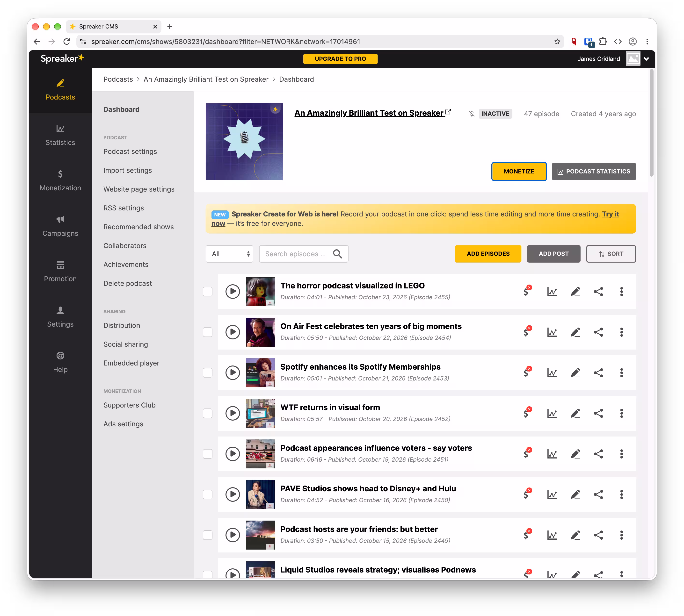The height and width of the screenshot is (616, 684).
Task: Select checkbox for PAVE Studios episode
Action: (x=207, y=494)
